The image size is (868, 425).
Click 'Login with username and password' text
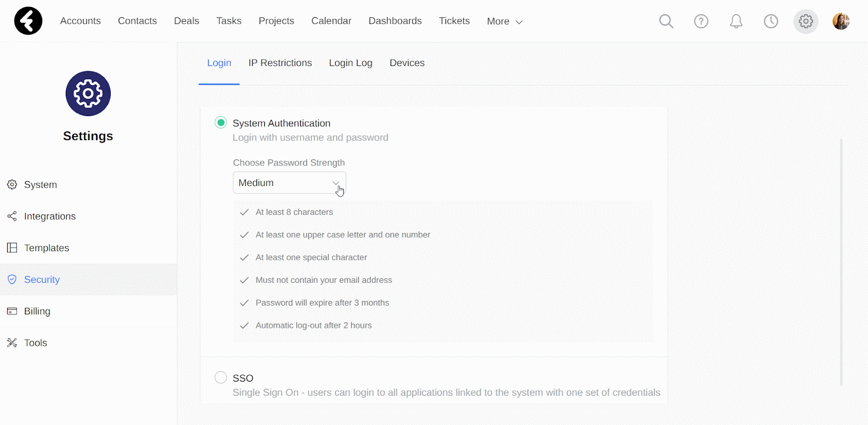(x=310, y=137)
